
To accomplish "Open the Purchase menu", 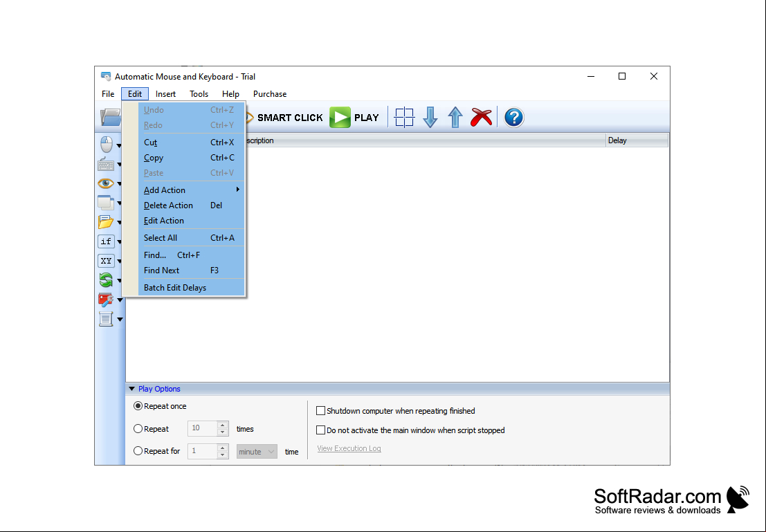I will tap(270, 94).
